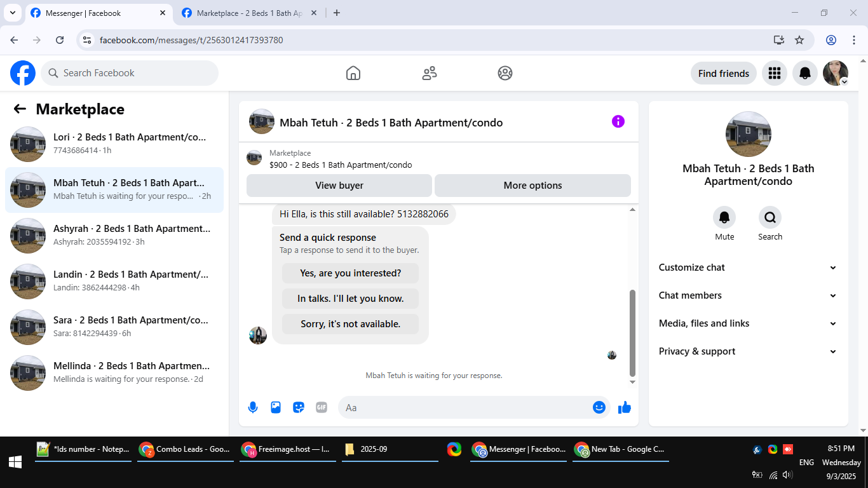Open Chrome three-dot menu
The image size is (868, 488).
pos(854,40)
